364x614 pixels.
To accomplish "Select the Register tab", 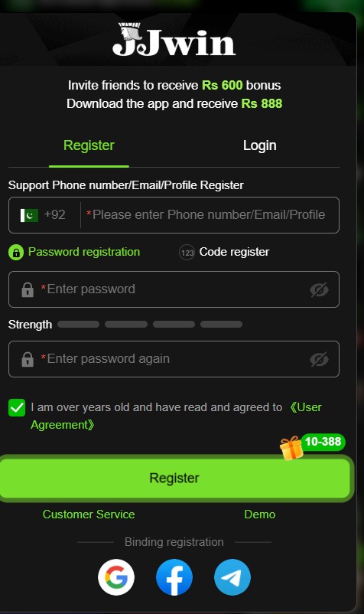I will pyautogui.click(x=89, y=145).
